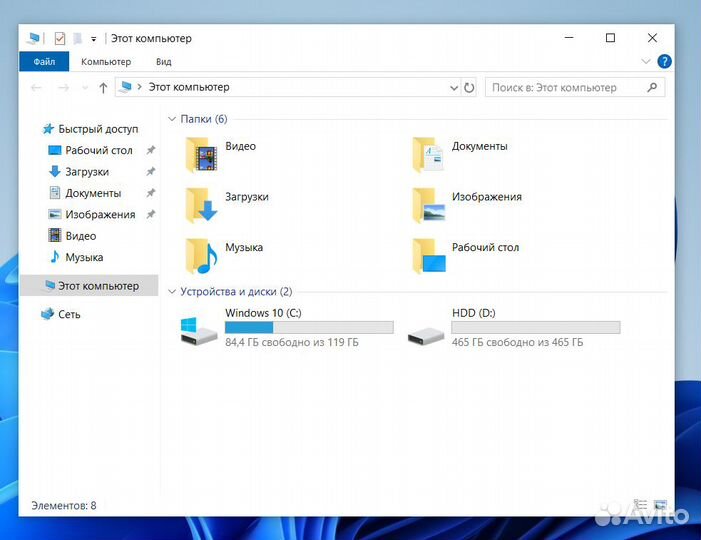Minimize the Этот компьютер window
This screenshot has width=701, height=540.
[x=569, y=38]
